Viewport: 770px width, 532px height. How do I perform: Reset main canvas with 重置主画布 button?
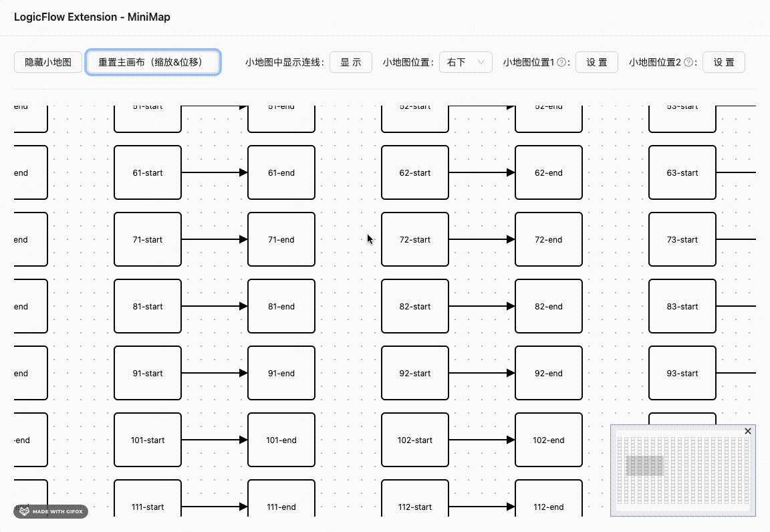click(152, 62)
